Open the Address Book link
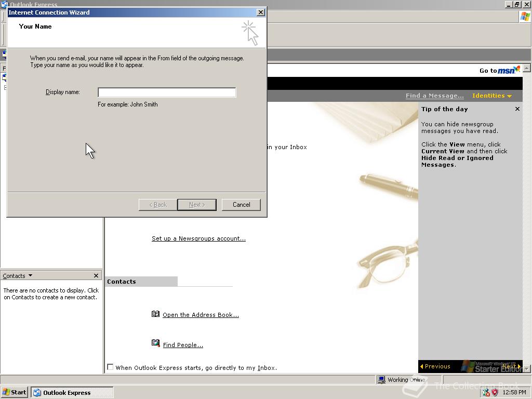Viewport: 532px width, 399px height. (201, 315)
